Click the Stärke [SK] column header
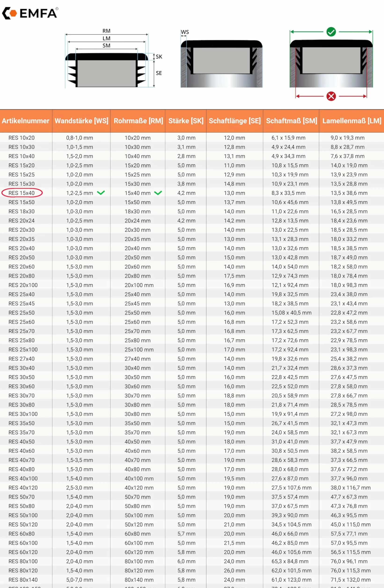Viewport: 384px width, 588px height. pos(186,121)
